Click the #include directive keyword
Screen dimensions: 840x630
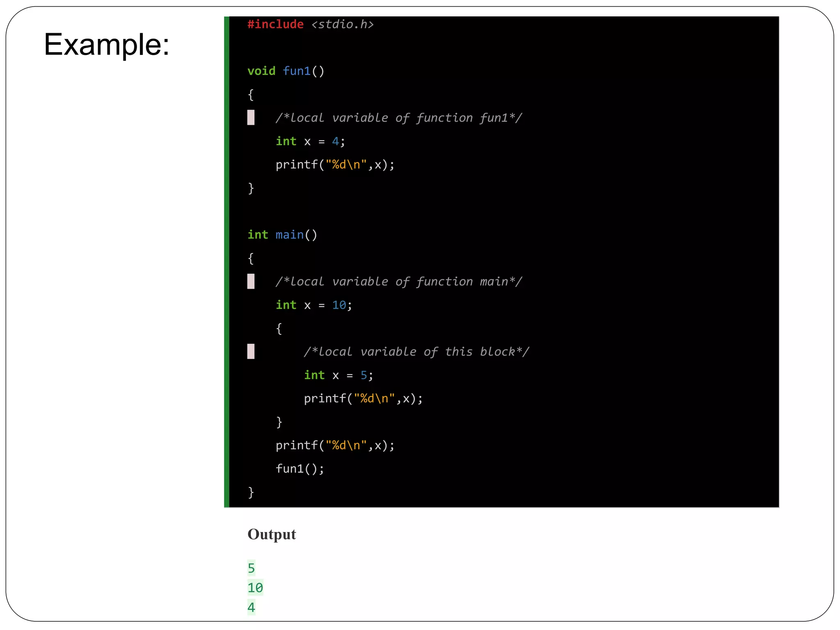[275, 25]
